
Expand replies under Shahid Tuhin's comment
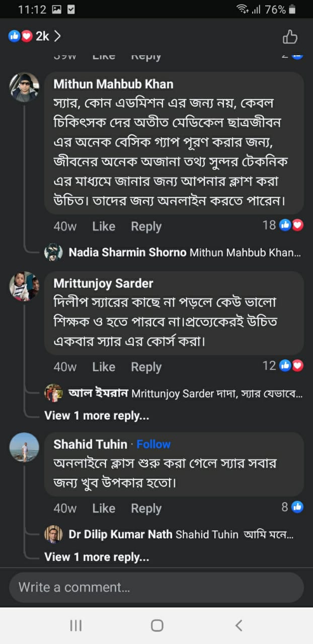pos(97,557)
